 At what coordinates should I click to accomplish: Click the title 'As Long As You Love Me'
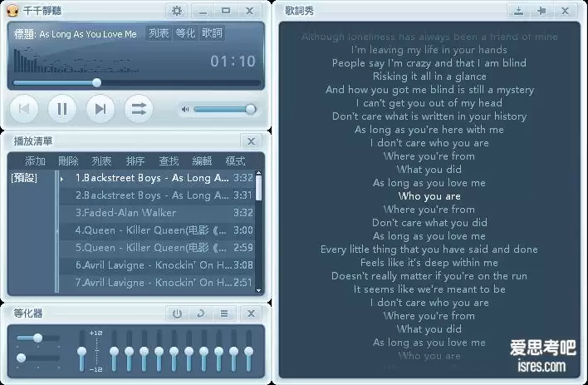coord(88,34)
